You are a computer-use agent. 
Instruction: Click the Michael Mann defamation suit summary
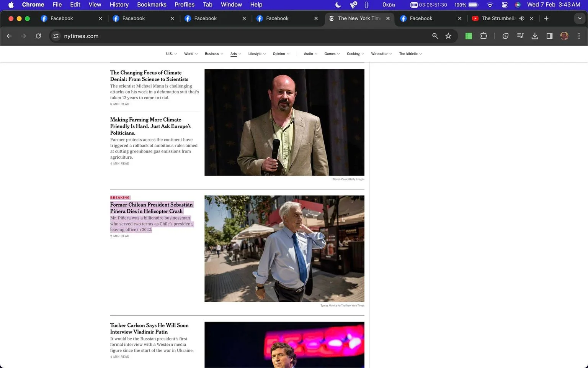[x=155, y=92]
